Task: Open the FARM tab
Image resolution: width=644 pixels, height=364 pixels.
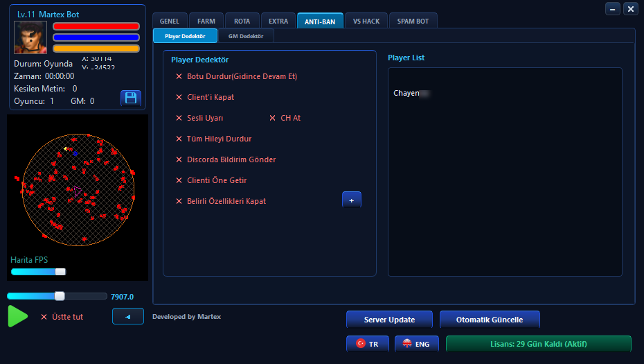Action: tap(206, 21)
